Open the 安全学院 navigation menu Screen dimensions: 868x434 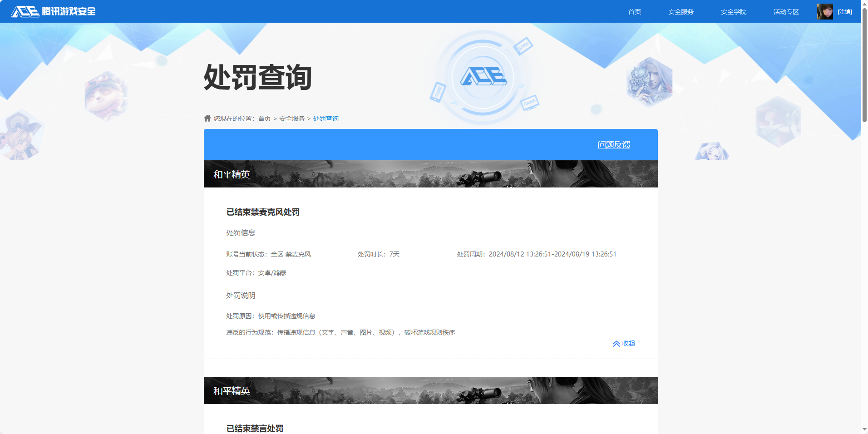click(x=734, y=11)
